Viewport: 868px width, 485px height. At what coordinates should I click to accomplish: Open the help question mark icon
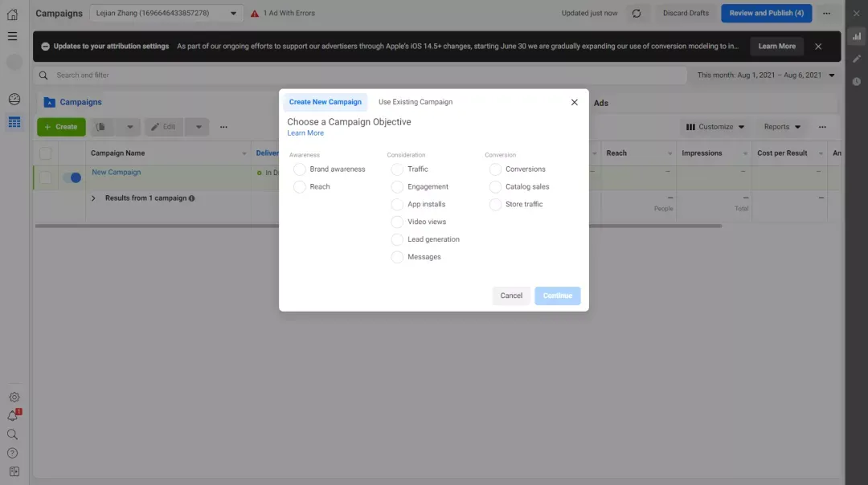12,453
